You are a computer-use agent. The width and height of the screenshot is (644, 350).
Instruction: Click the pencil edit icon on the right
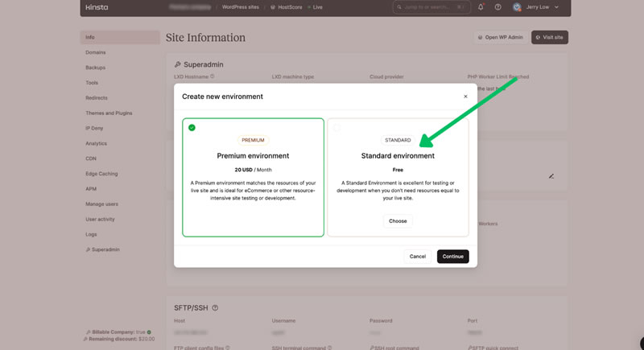[x=551, y=176]
